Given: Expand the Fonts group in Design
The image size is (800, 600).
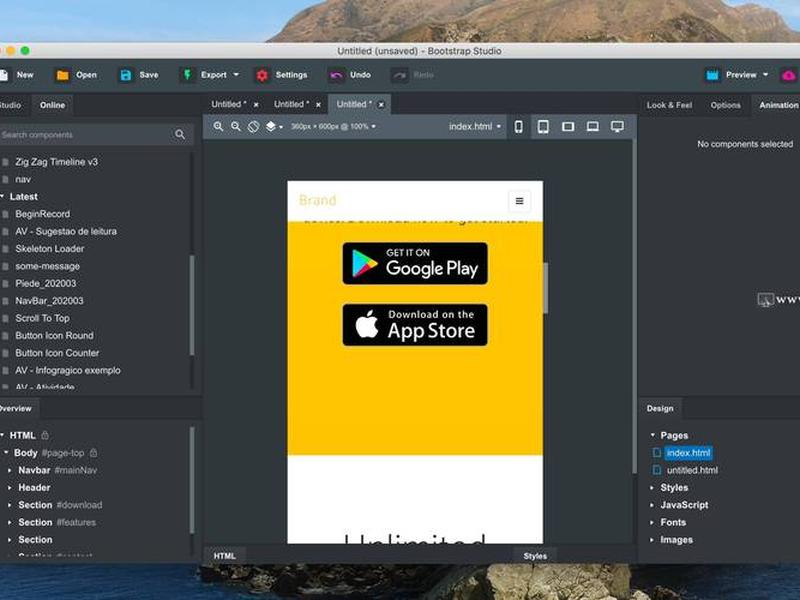Looking at the screenshot, I should (652, 522).
